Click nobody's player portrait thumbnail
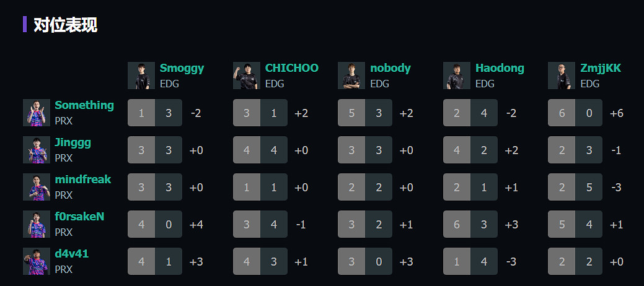Viewport: 644px width, 286px height. pos(351,76)
